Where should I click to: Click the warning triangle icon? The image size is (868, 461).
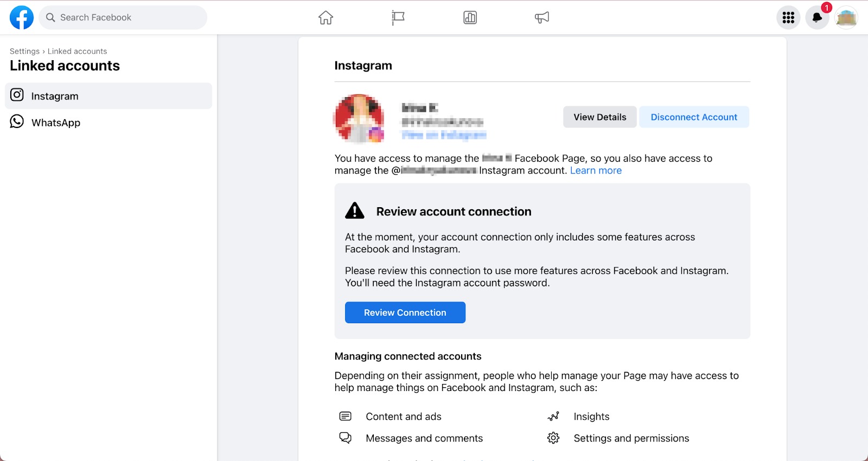[355, 211]
